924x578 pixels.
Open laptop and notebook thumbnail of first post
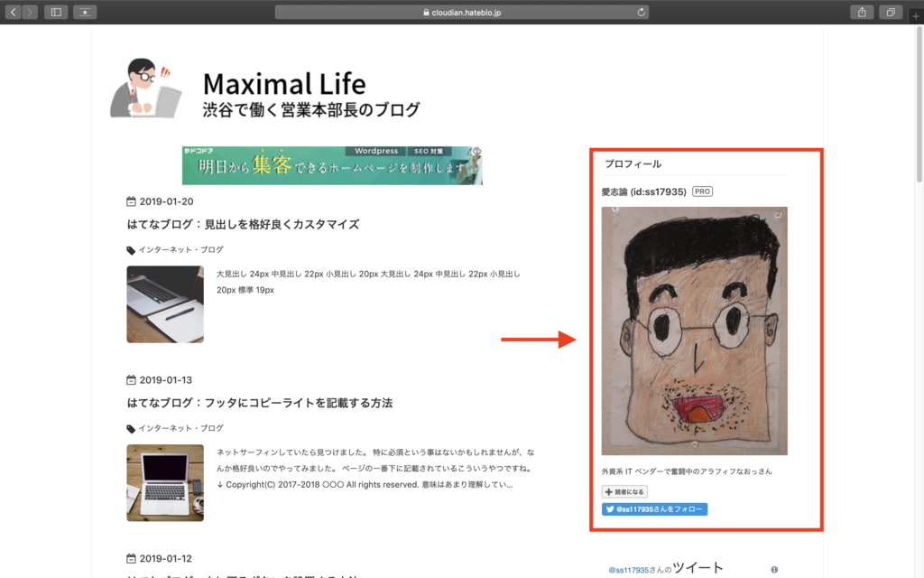click(x=165, y=304)
